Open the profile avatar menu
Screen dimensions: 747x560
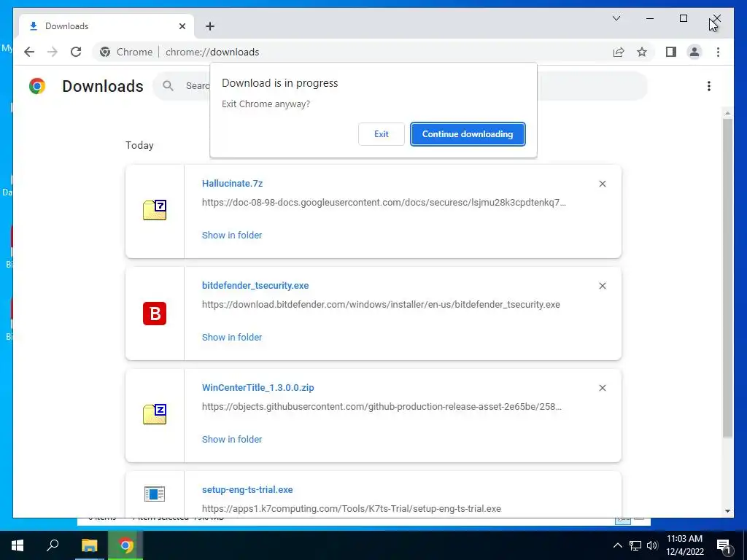point(694,52)
